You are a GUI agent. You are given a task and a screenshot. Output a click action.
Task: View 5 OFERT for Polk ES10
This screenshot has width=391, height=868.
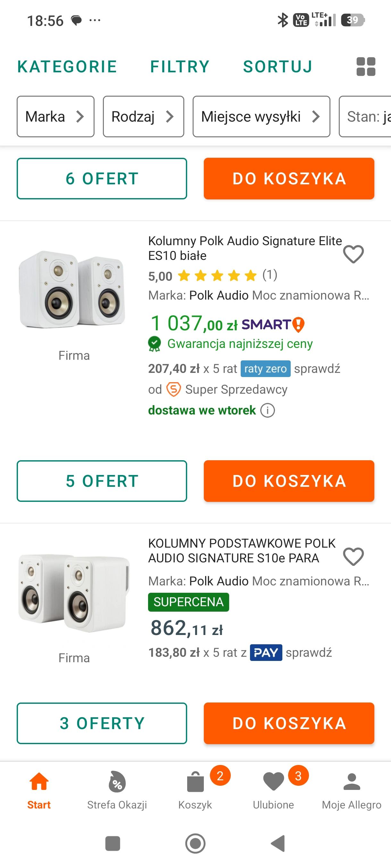point(102,481)
